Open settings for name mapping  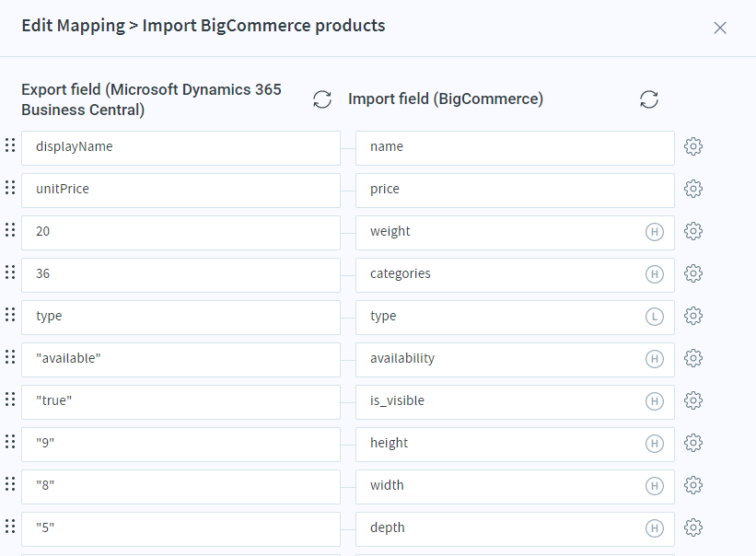click(x=693, y=146)
